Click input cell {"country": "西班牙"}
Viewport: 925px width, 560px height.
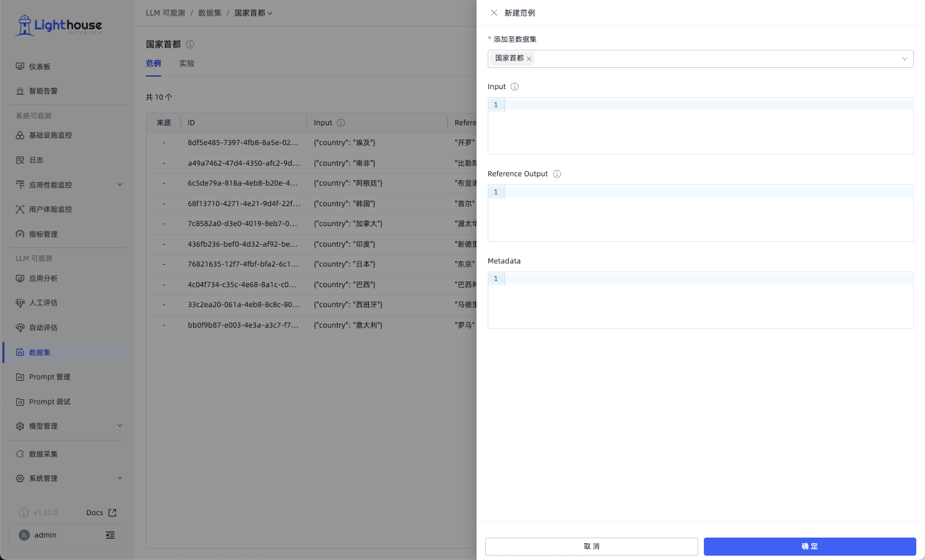tap(348, 305)
